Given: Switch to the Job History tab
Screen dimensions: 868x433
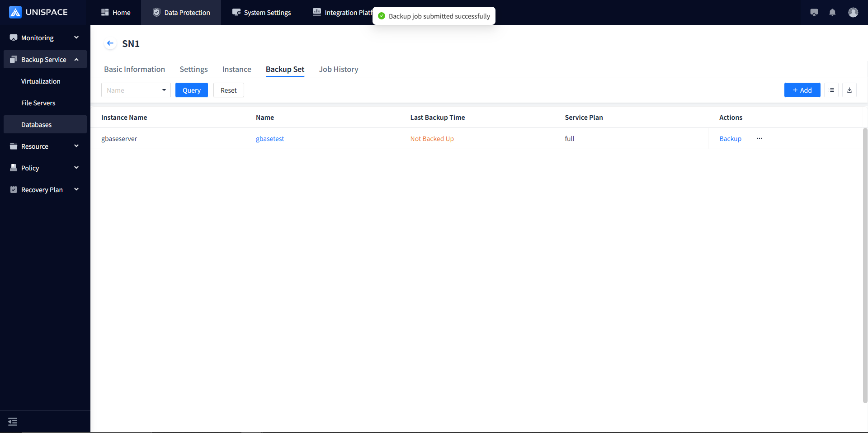Looking at the screenshot, I should (x=339, y=69).
